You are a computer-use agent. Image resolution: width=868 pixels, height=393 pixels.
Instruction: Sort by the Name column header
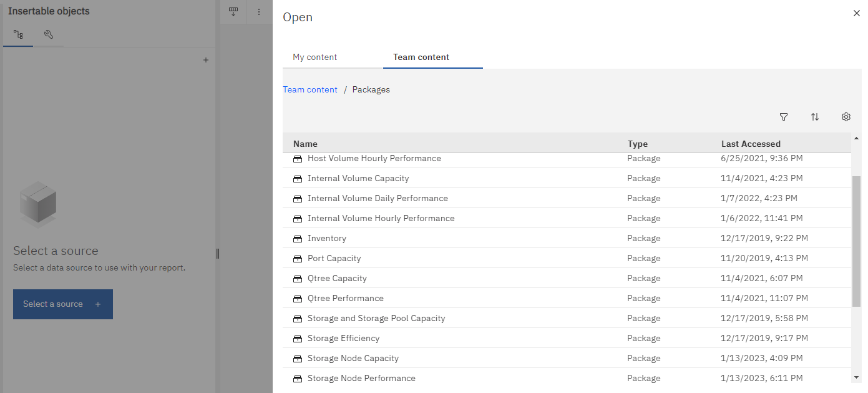(x=305, y=144)
